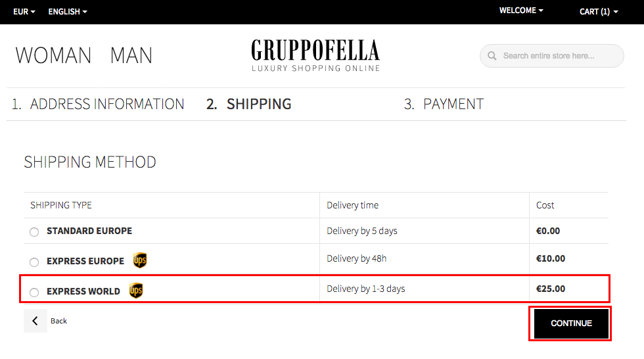644x359 pixels.
Task: Open the EUR currency dropdown
Action: tap(24, 11)
